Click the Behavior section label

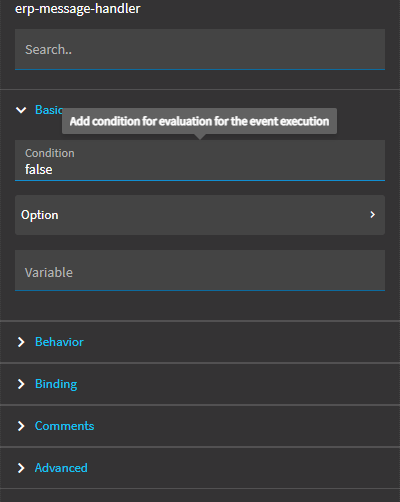[x=59, y=342]
